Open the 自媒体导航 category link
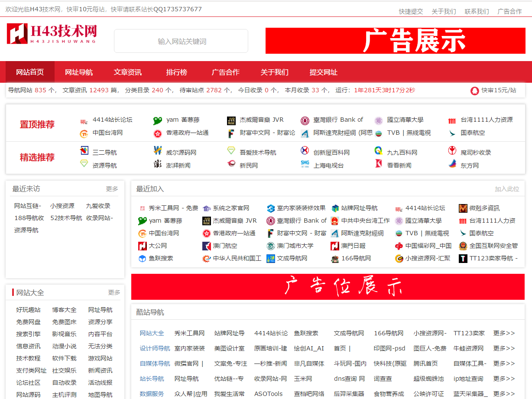 tap(155, 363)
